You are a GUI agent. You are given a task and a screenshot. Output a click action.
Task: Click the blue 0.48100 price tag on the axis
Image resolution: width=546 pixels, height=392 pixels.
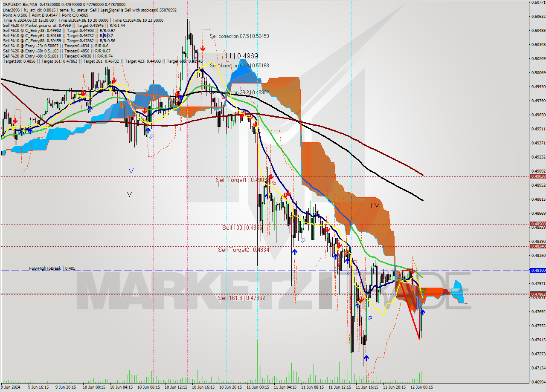537,270
